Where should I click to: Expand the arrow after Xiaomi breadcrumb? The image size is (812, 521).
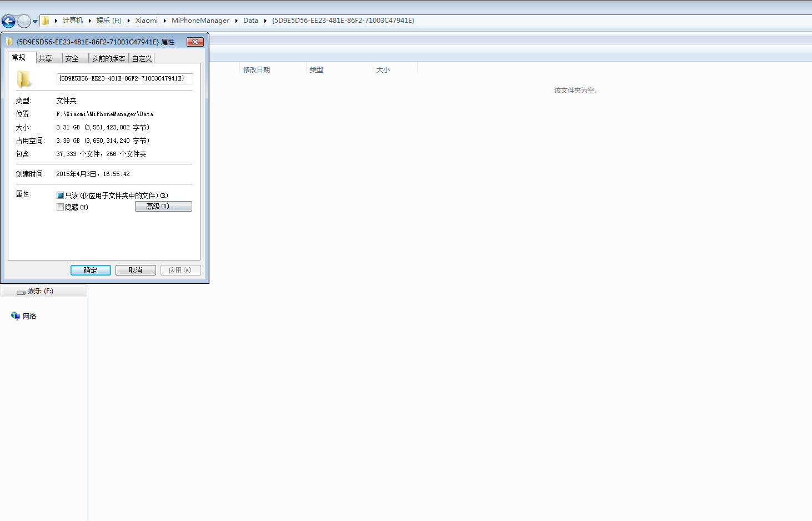point(164,21)
